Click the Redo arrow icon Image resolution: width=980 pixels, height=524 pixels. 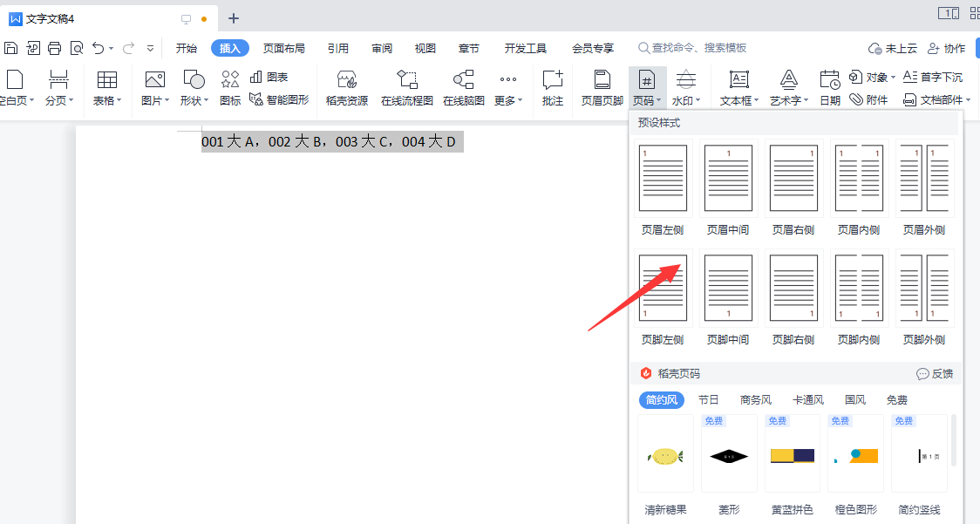(x=129, y=48)
